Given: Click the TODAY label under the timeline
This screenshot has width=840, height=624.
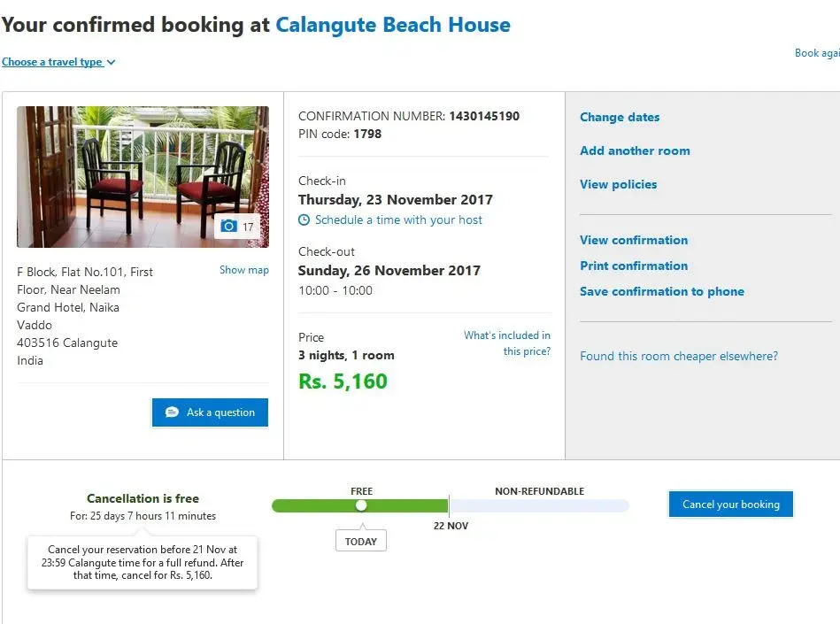Looking at the screenshot, I should 361,541.
